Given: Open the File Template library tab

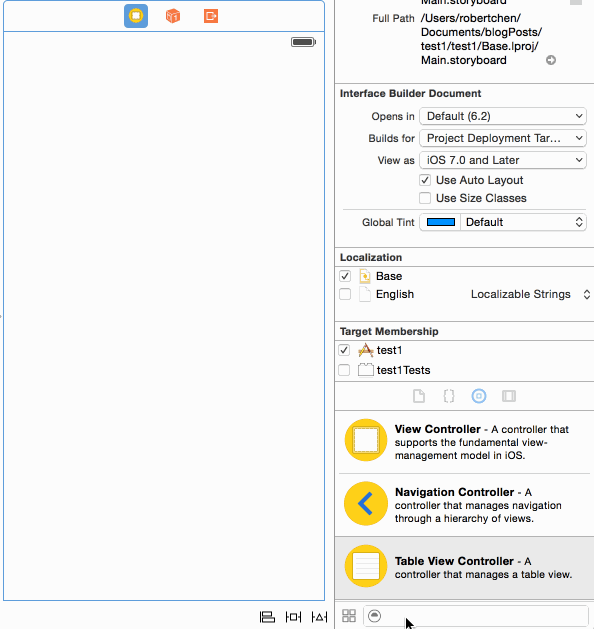Looking at the screenshot, I should click(x=419, y=396).
